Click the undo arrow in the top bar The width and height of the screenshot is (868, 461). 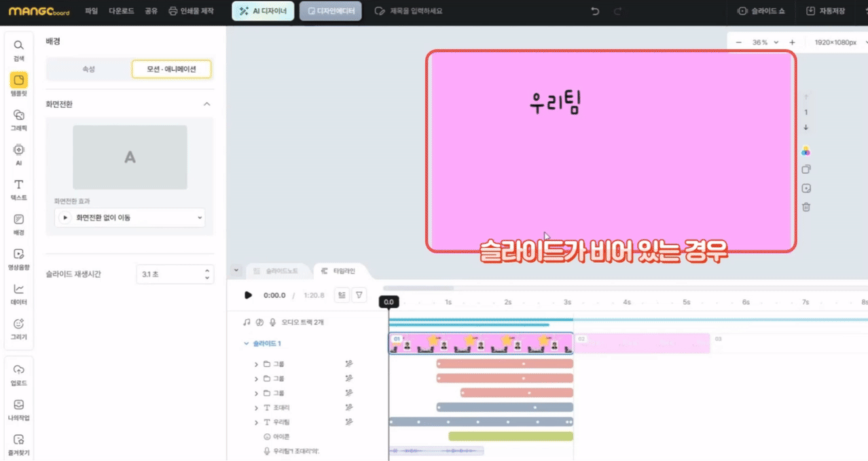596,12
